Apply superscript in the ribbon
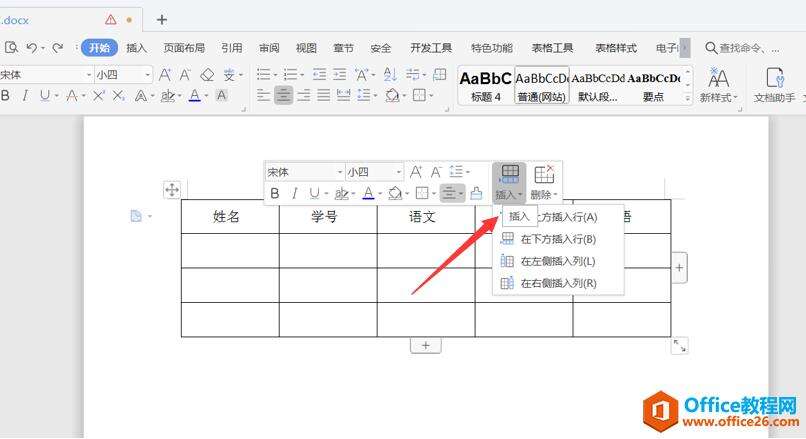 [x=99, y=96]
